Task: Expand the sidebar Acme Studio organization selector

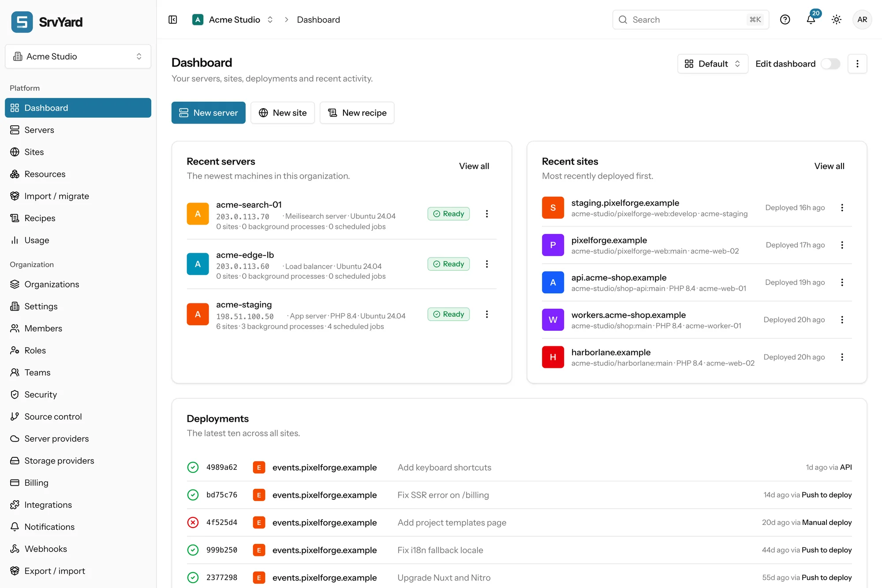Action: pos(78,56)
